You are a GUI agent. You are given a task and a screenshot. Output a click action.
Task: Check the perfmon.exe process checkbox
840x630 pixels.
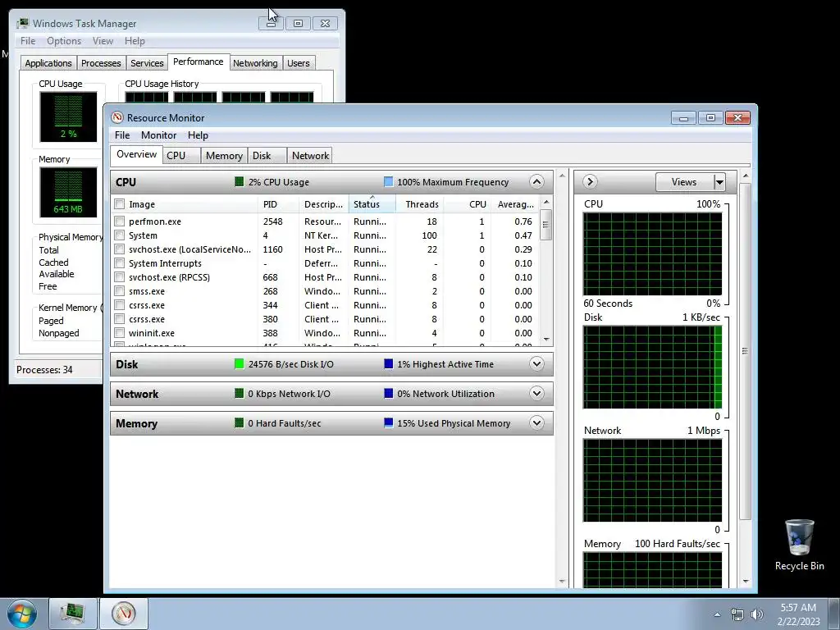[x=120, y=221]
